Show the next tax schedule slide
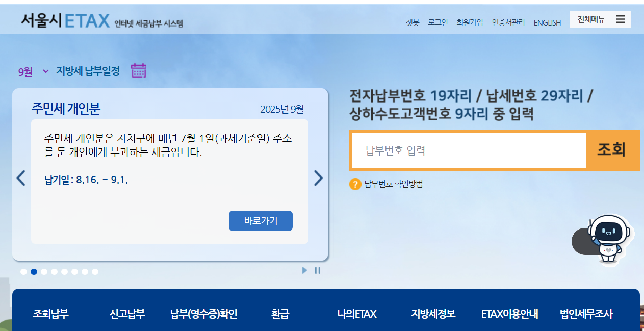The width and height of the screenshot is (644, 331). click(x=318, y=177)
